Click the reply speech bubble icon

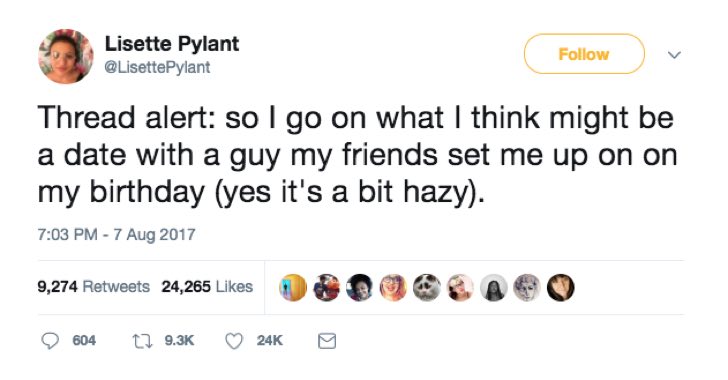point(50,341)
